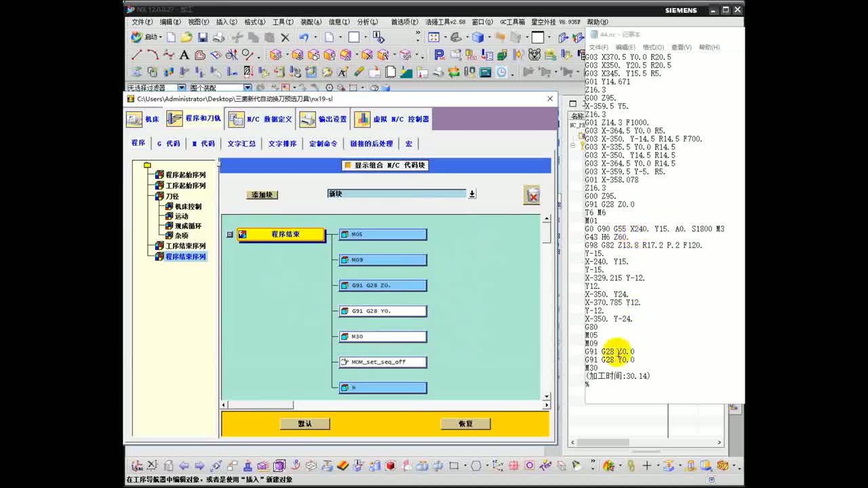The image size is (868, 488).
Task: Select the MOM_set_seq_off command block
Action: 383,362
